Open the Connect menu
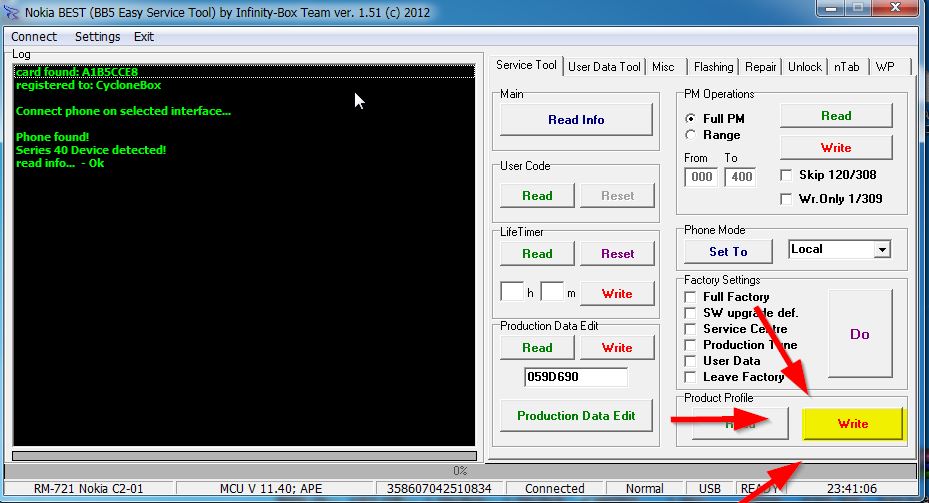 pyautogui.click(x=34, y=37)
